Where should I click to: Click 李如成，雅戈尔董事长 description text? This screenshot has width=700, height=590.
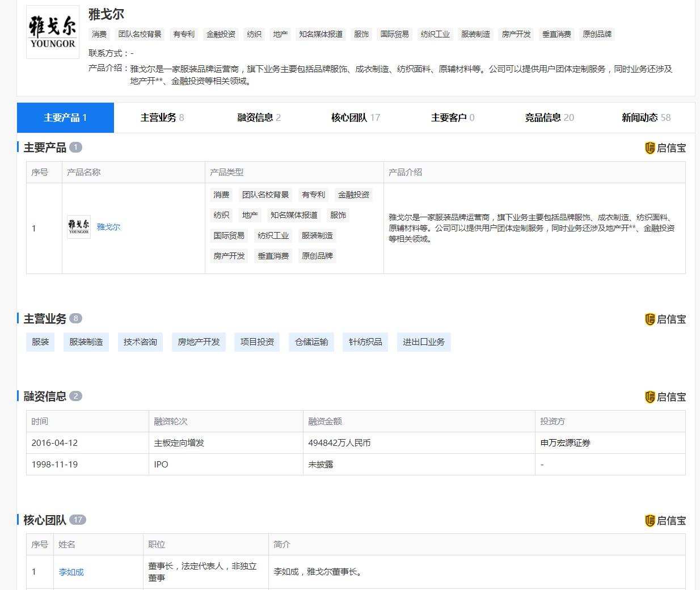click(318, 572)
